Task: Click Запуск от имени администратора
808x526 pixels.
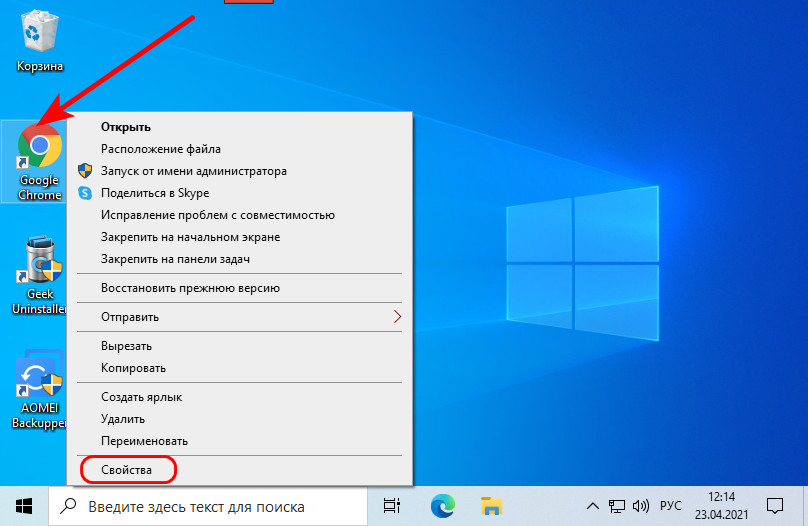Action: coord(193,171)
